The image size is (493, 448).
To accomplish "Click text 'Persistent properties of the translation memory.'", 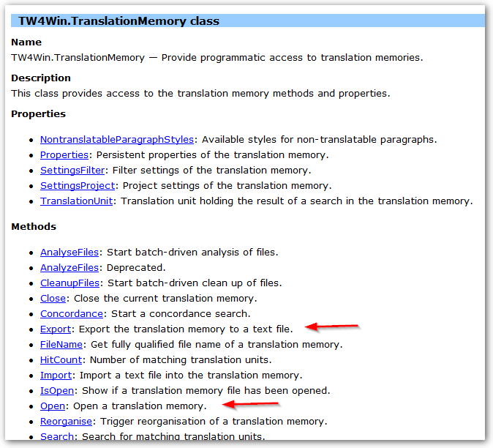I will click(213, 154).
